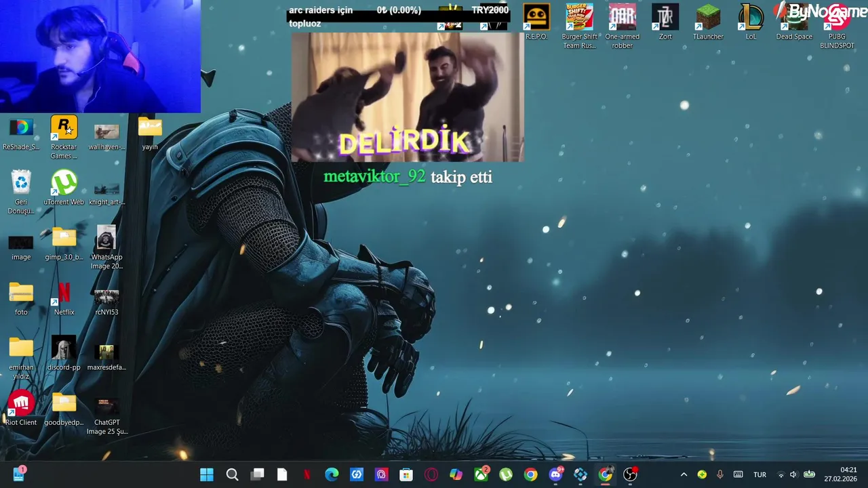Viewport: 868px width, 488px height.
Task: Open the gimp_3.0_b folder
Action: tap(64, 244)
